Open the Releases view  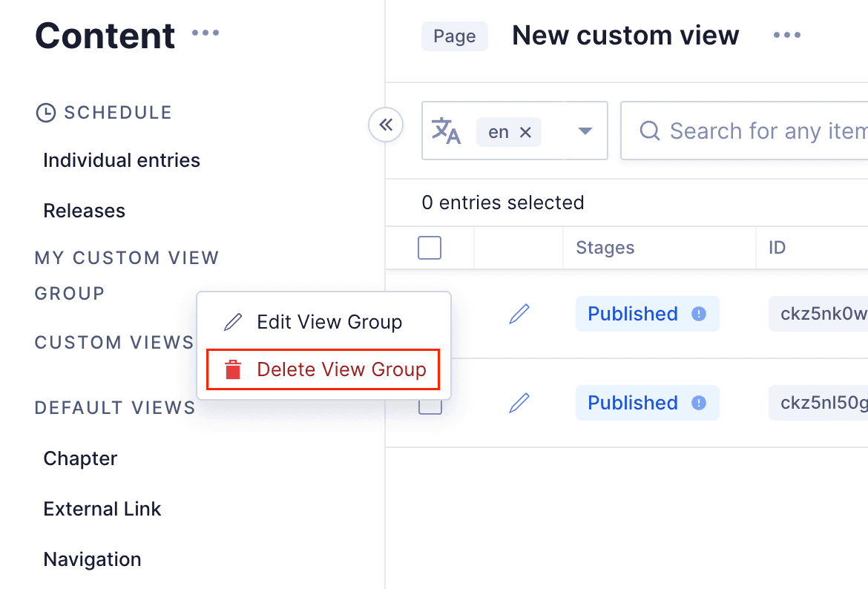[84, 210]
